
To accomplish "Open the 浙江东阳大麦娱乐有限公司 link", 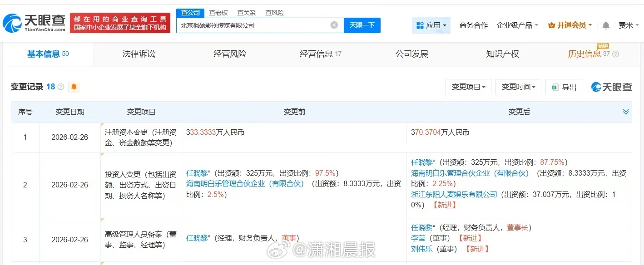I will point(454,194).
